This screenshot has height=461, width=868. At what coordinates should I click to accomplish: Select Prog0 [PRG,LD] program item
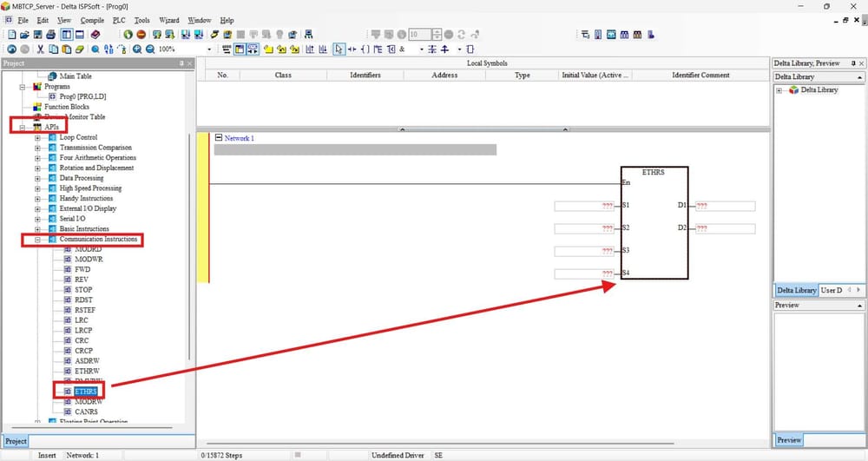(x=82, y=96)
